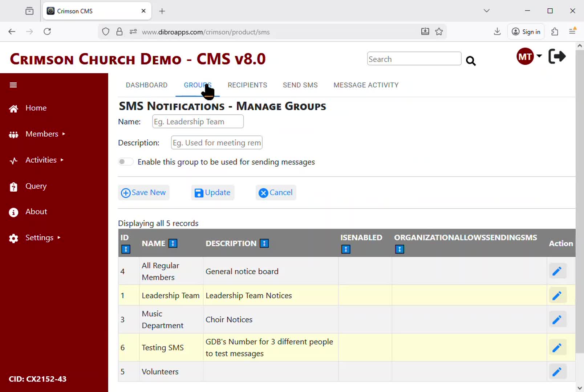Expand the Members sidebar submenu

tap(42, 134)
